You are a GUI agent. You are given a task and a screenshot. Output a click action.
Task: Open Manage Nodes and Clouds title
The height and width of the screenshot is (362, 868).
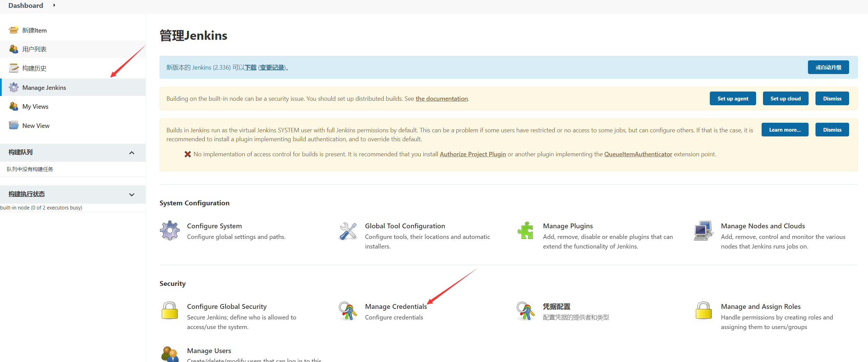pyautogui.click(x=763, y=226)
